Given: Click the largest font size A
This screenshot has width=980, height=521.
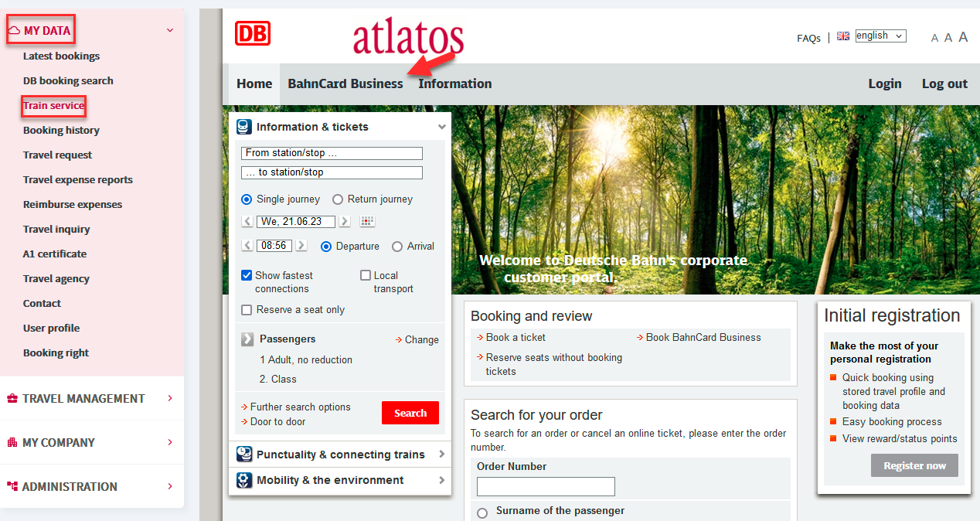Looking at the screenshot, I should tap(963, 36).
